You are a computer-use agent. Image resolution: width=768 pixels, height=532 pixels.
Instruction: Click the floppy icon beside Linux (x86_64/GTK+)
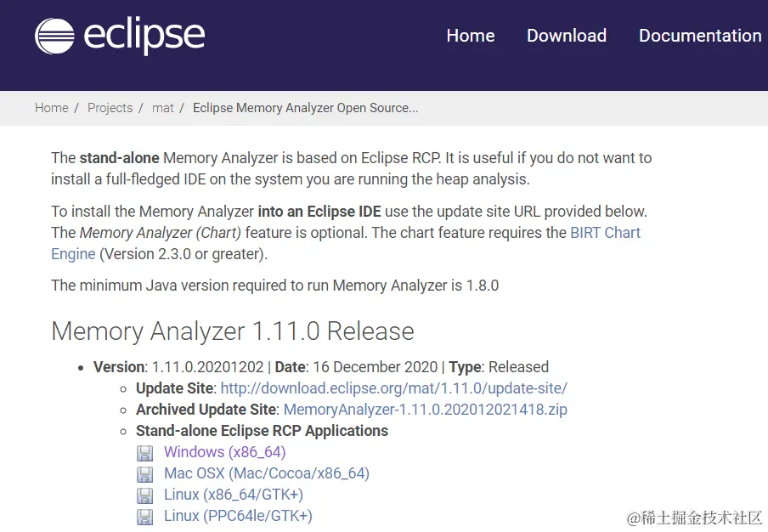click(x=144, y=495)
